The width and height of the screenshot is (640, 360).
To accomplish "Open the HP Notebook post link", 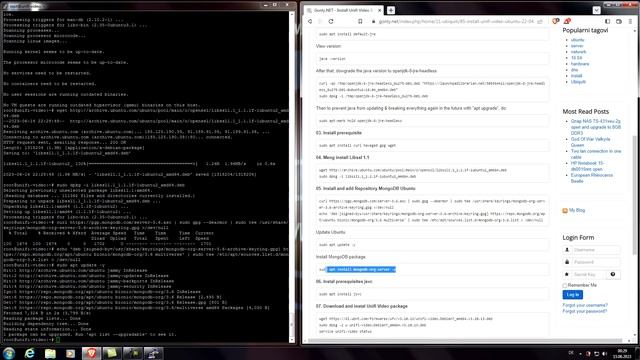I will coord(587,166).
